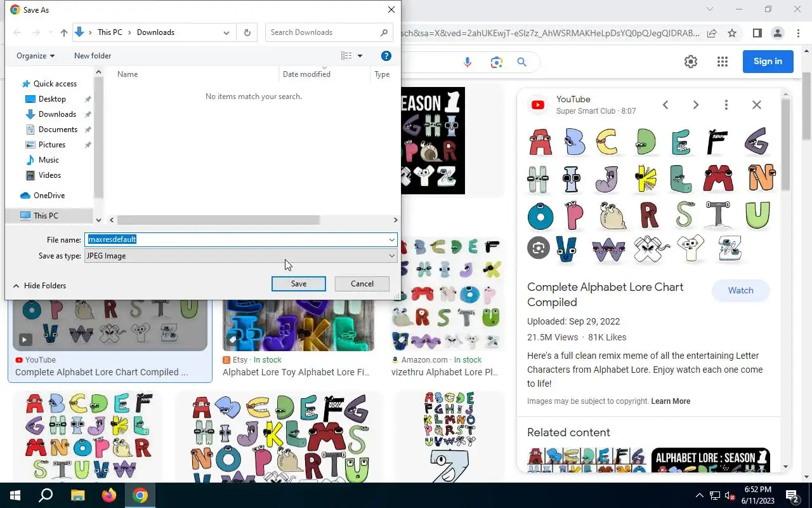Toggle Chrome side panel icon
The height and width of the screenshot is (508, 812).
(757, 33)
